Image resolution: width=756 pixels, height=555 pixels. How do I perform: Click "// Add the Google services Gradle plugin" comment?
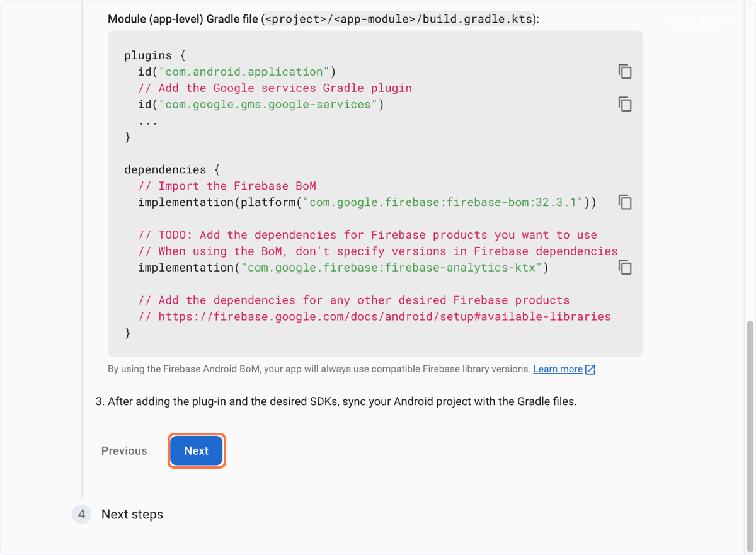(x=275, y=88)
